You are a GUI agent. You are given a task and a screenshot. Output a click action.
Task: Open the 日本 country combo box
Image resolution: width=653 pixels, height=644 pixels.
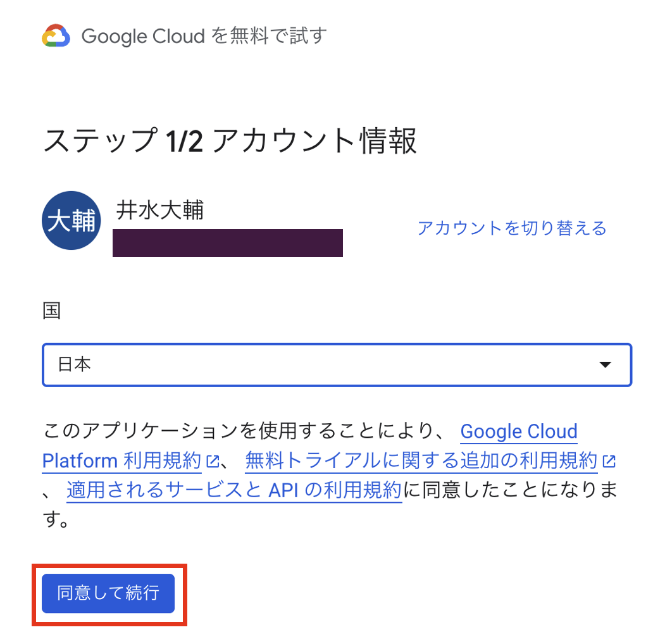point(337,364)
